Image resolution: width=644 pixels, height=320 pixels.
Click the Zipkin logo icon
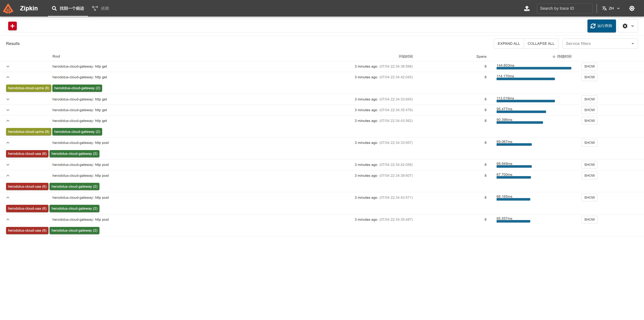[x=8, y=9]
